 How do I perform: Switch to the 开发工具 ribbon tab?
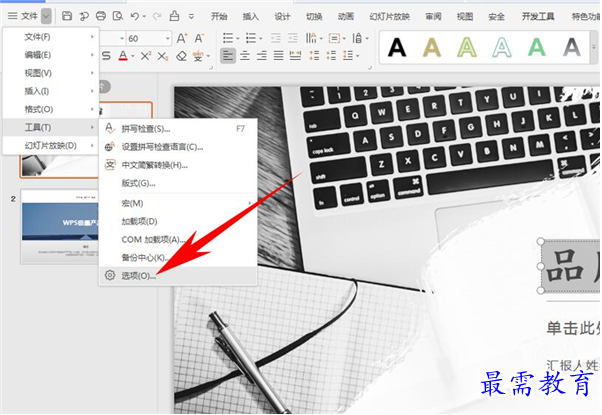click(x=538, y=16)
